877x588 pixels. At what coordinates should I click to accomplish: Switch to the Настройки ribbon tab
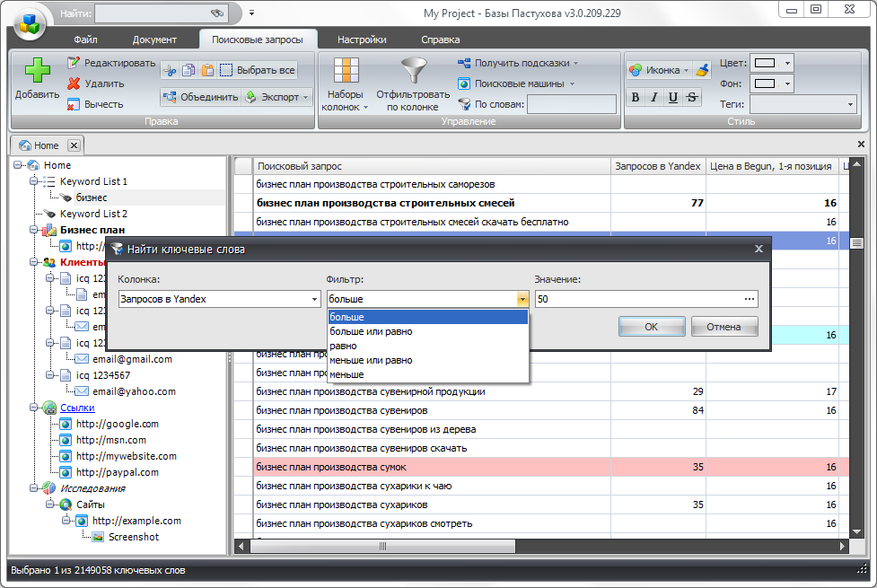pyautogui.click(x=362, y=39)
